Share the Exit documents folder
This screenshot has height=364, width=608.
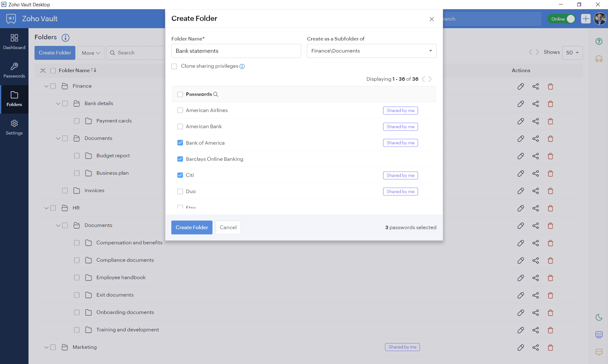click(x=535, y=295)
